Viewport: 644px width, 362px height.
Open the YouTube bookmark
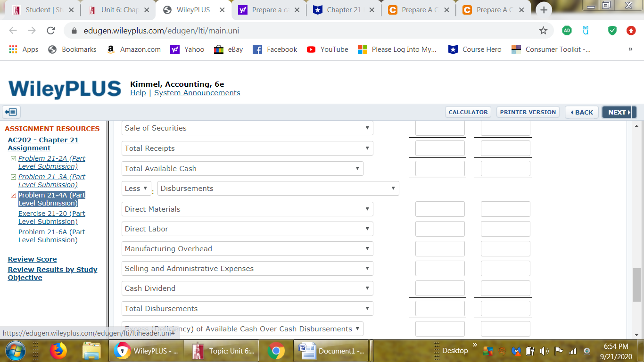coord(327,49)
